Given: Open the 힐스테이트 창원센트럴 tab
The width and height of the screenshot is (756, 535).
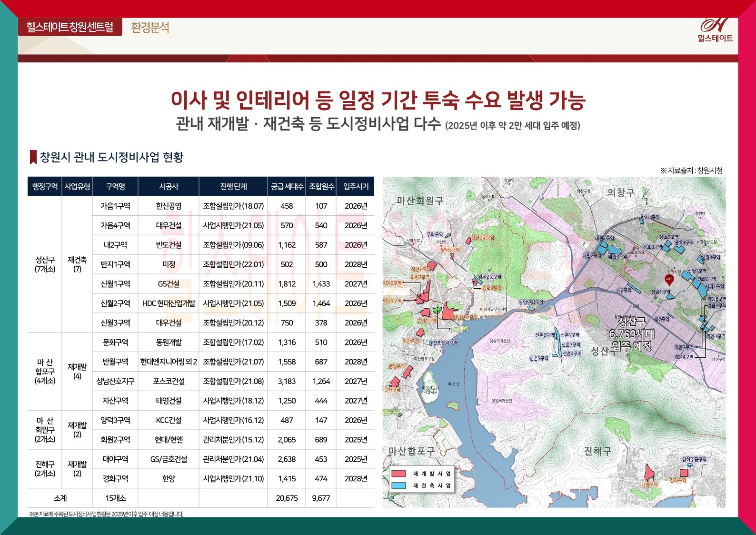Looking at the screenshot, I should pos(70,27).
